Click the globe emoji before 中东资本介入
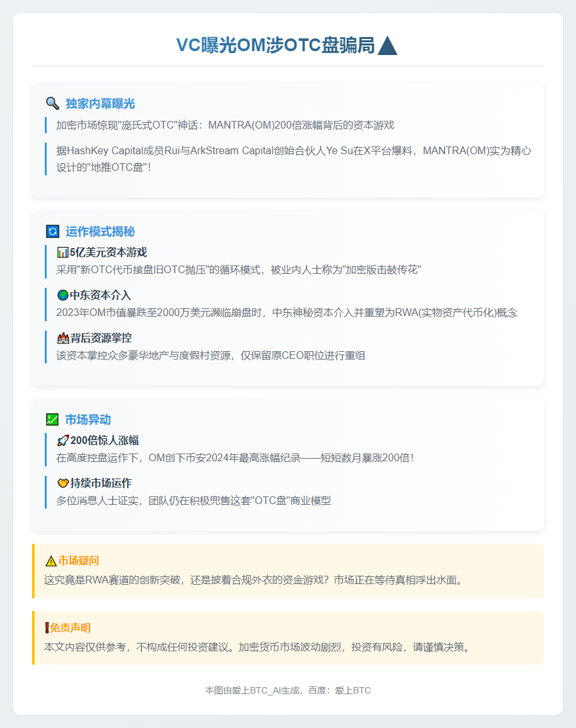Screen dimensions: 576x728 (x=63, y=296)
